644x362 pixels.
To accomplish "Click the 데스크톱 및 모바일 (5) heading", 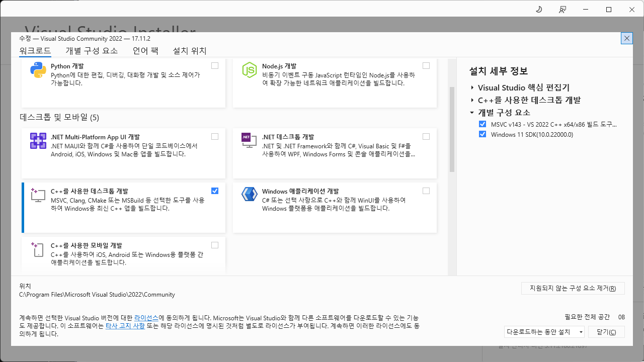I will (59, 118).
